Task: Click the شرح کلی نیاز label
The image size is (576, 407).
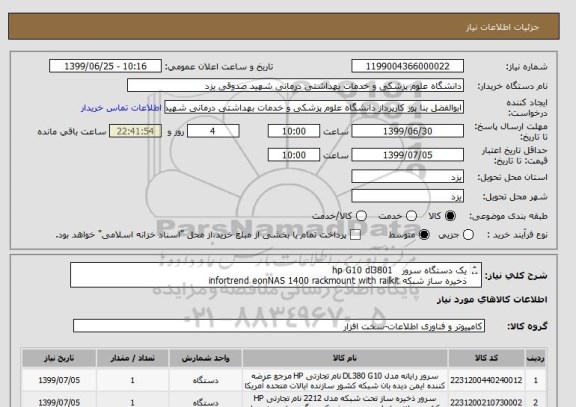Action: [516, 275]
